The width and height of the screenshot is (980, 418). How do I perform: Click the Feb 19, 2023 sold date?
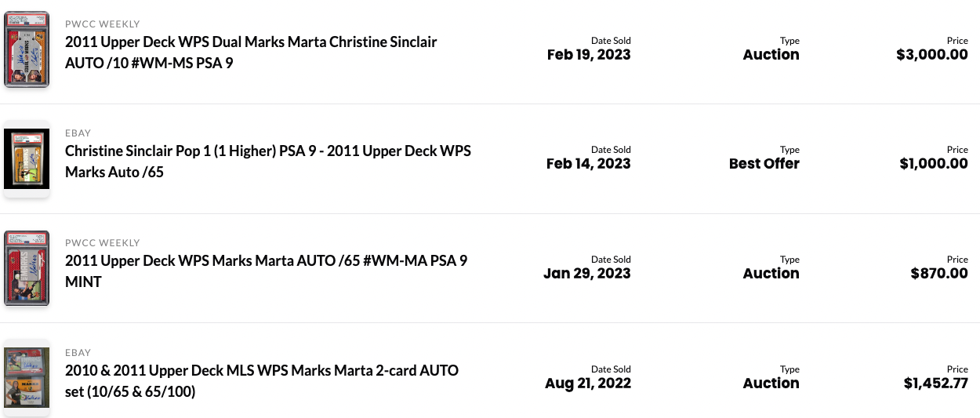tap(589, 55)
